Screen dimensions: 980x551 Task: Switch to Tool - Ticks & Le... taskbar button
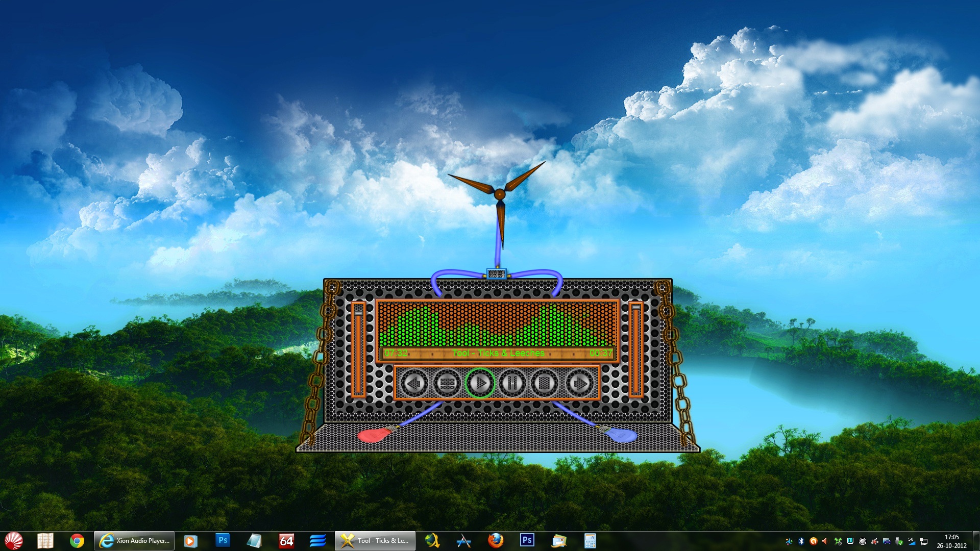pyautogui.click(x=375, y=541)
